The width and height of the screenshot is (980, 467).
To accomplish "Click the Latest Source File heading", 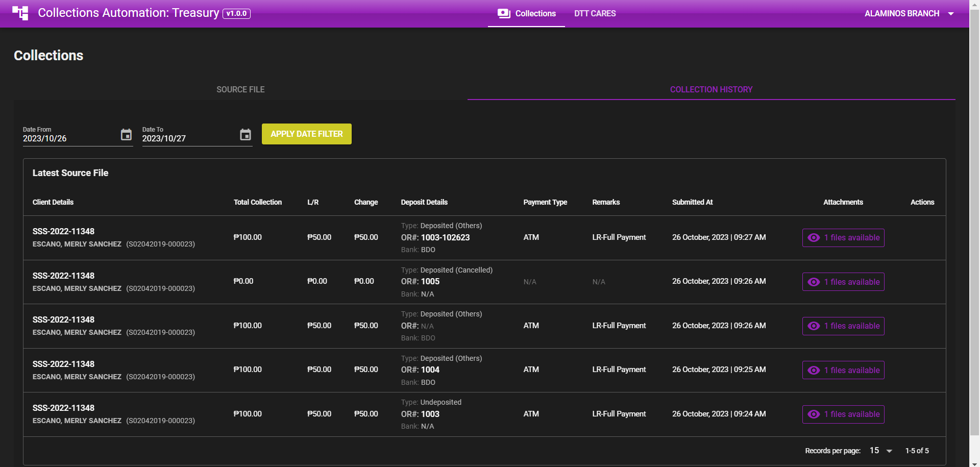I will pyautogui.click(x=70, y=173).
